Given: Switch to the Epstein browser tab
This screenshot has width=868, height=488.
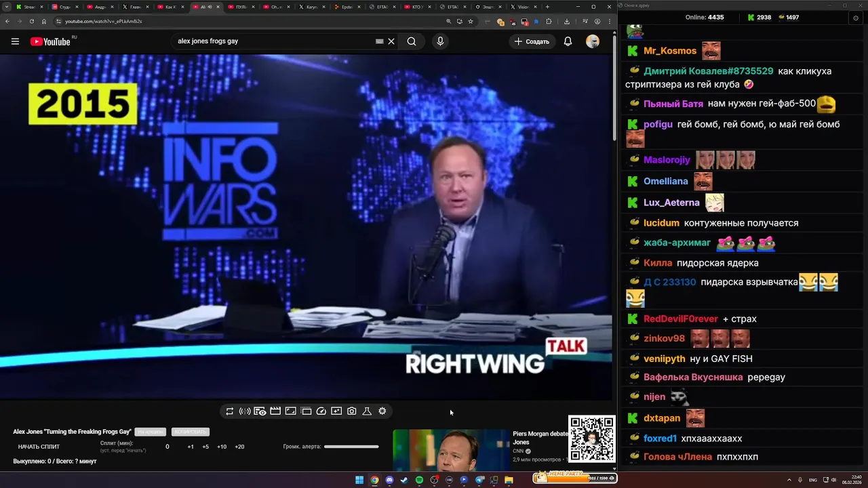Looking at the screenshot, I should (x=347, y=7).
